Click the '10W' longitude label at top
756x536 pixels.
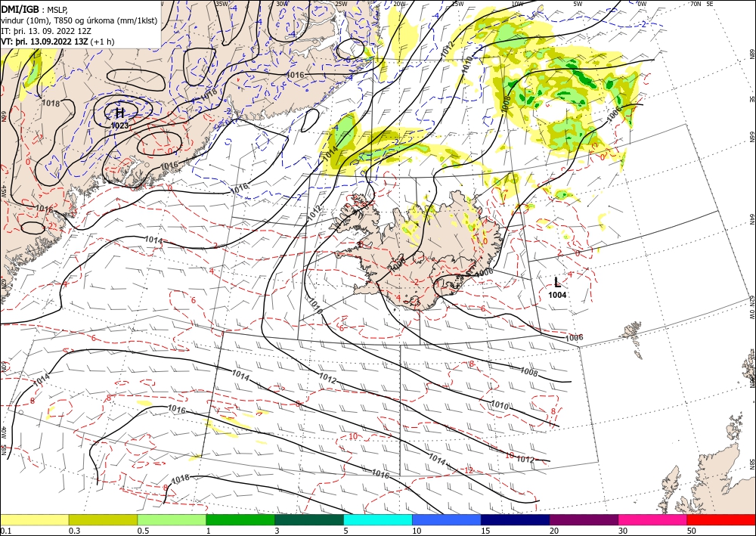click(x=517, y=3)
